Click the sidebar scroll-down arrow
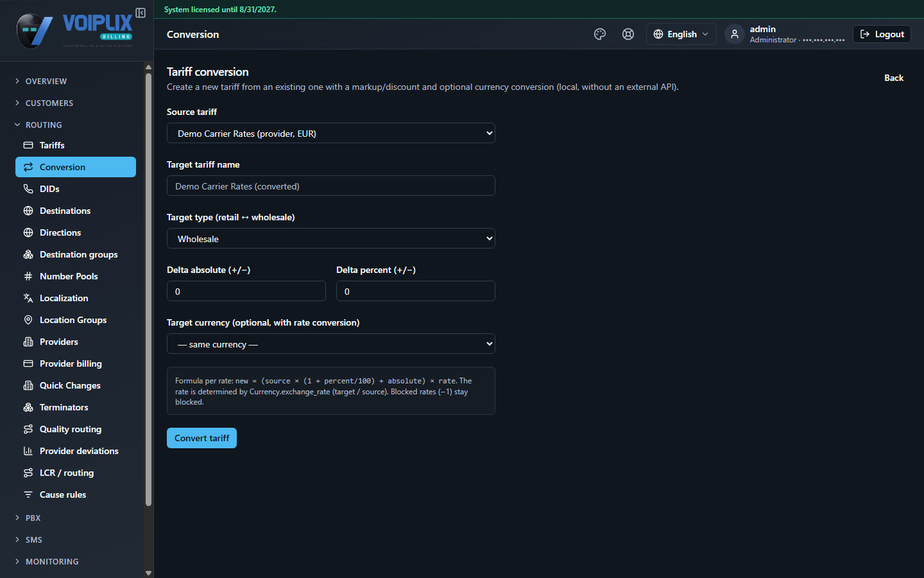This screenshot has height=578, width=924. (148, 573)
